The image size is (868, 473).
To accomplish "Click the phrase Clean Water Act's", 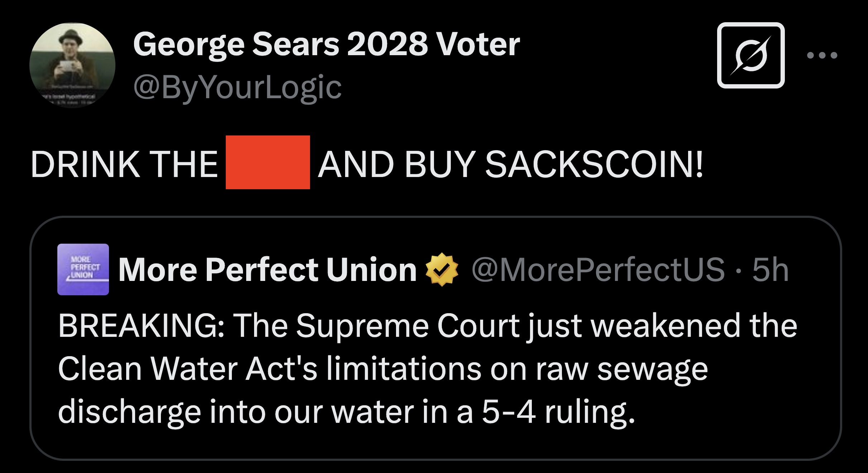I will (187, 369).
